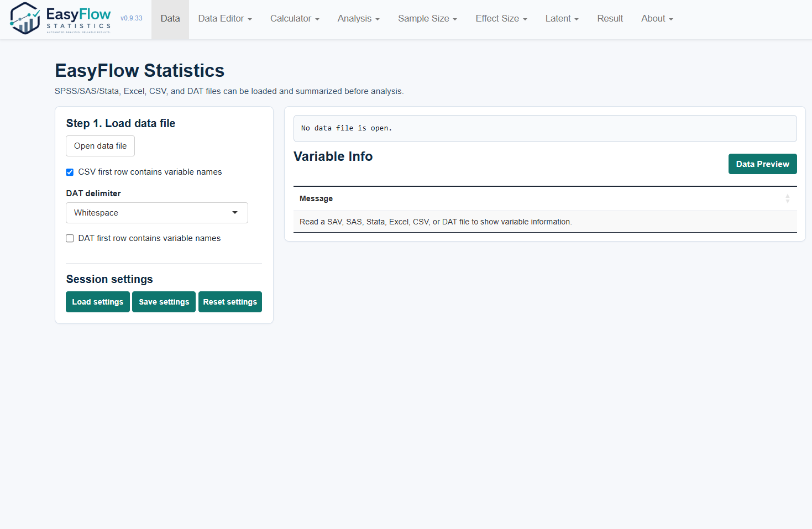Click the 'Read a SAV, SAS, Stata' message row
This screenshot has height=529, width=812.
click(545, 222)
